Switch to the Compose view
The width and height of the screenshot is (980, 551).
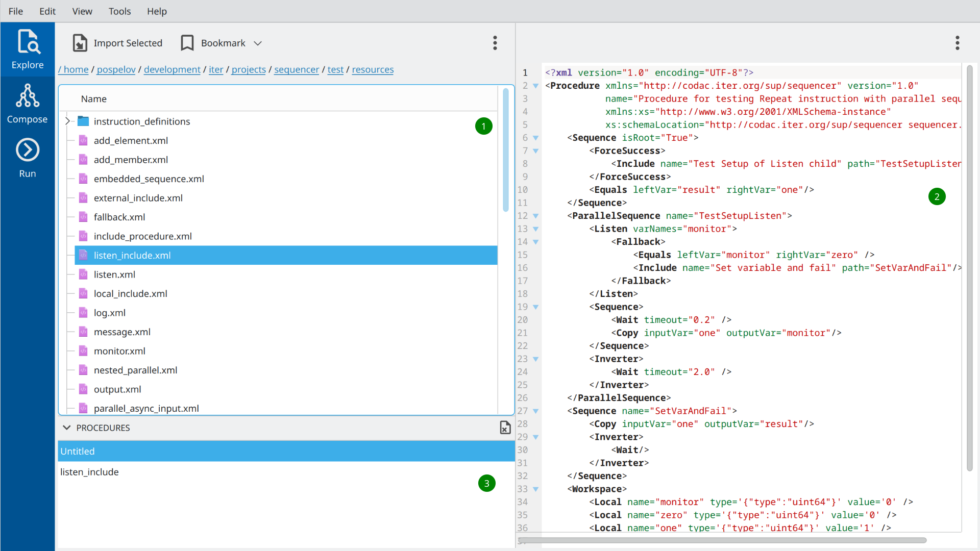tap(28, 104)
